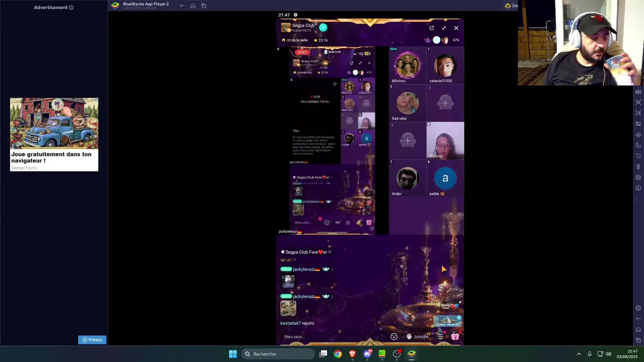644x362 pixels.
Task: Open the Segpa Club room avatar
Action: click(286, 28)
